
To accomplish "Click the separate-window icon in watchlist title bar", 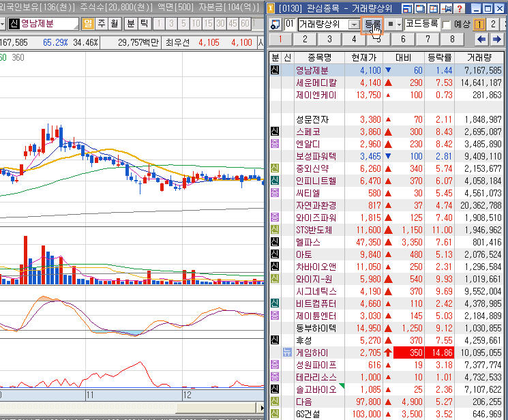I will point(407,8).
